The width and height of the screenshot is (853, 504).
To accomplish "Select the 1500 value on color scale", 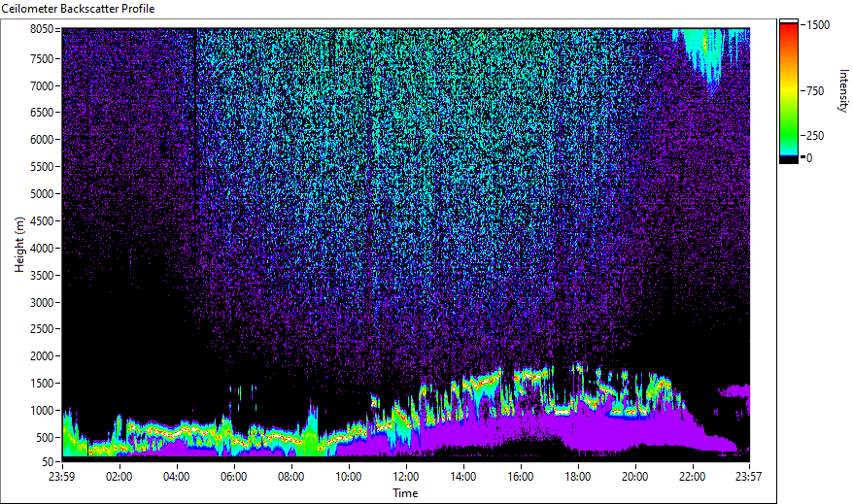I will point(818,25).
